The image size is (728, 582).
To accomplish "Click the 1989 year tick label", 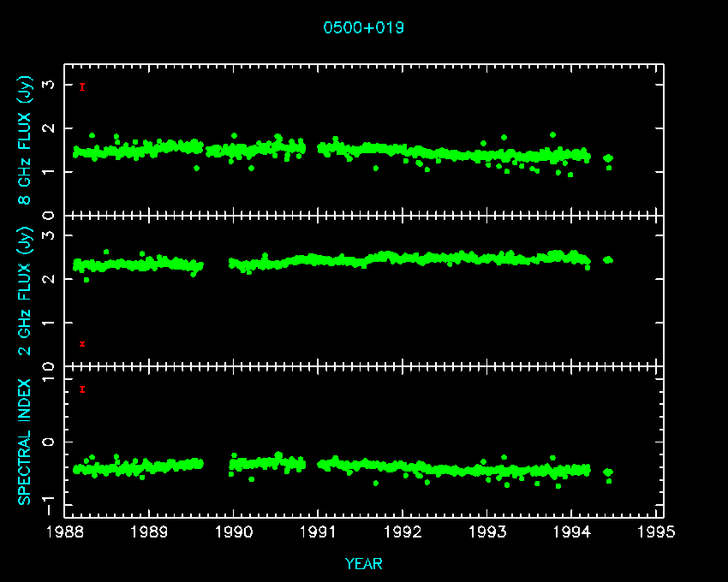I will (150, 532).
